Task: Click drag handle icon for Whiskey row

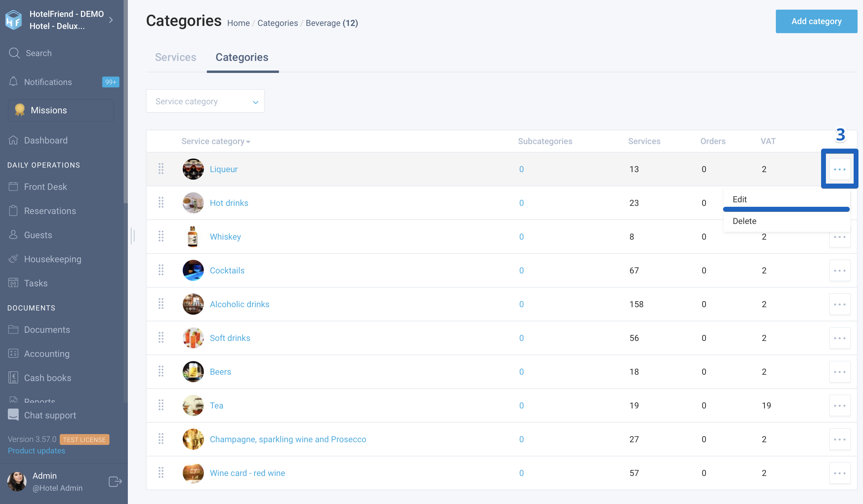Action: pos(161,236)
